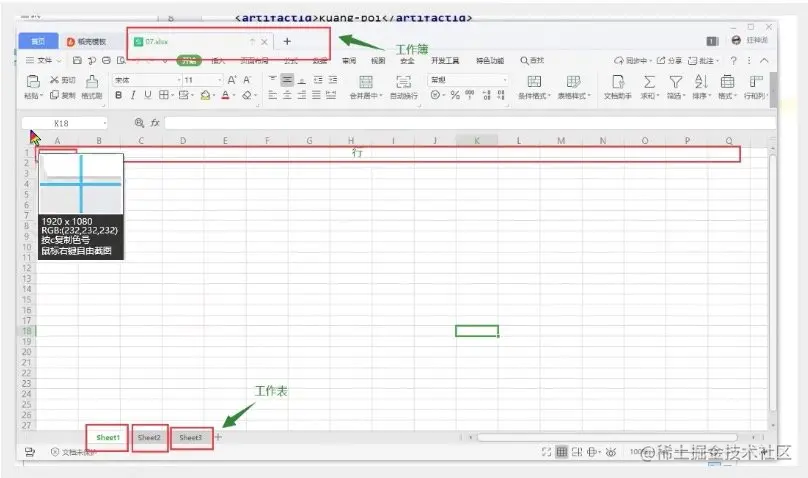Screen dimensions: 808x478
Task: Click the align left icon
Action: click(273, 95)
